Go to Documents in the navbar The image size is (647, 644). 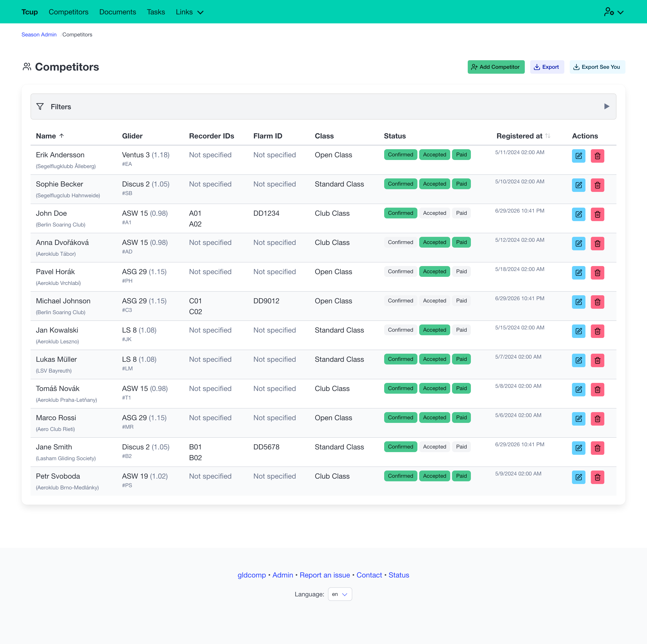117,12
